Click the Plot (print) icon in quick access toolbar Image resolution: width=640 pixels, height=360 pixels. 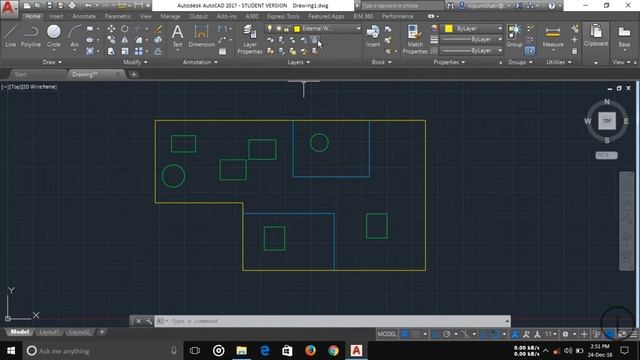72,6
